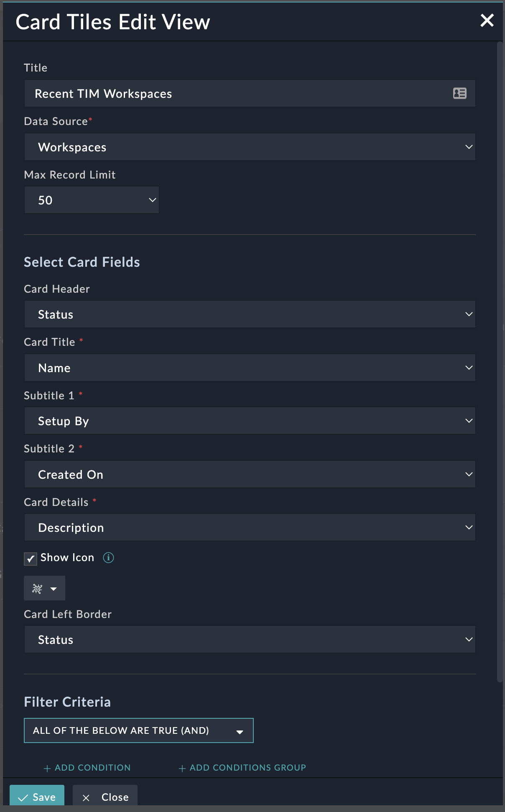Open the Card Details dropdown
The width and height of the screenshot is (505, 812).
[250, 528]
